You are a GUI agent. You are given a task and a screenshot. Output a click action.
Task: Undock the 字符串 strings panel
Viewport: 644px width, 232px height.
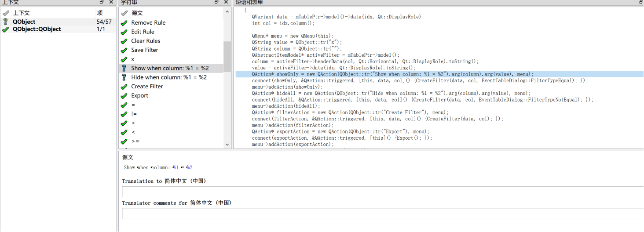coord(217,2)
